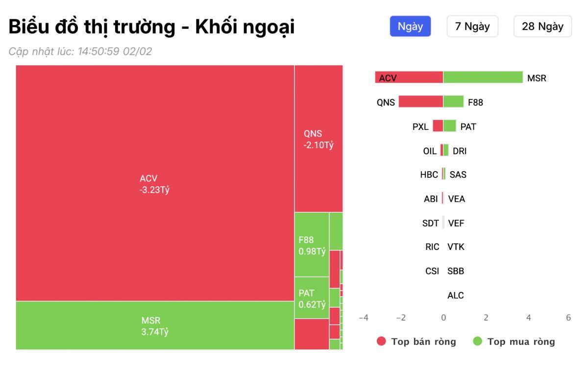Click the F88 green treemap cell
Image resolution: width=588 pixels, height=368 pixels.
[311, 245]
